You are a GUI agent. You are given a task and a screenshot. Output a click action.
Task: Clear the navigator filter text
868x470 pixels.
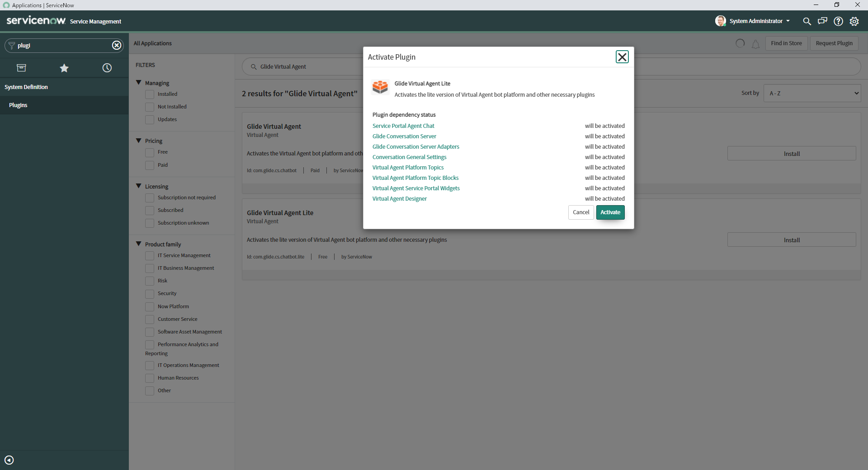tap(117, 45)
